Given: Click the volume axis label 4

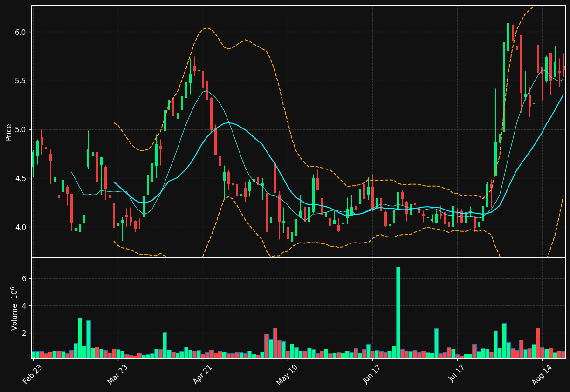Looking at the screenshot, I should (24, 306).
